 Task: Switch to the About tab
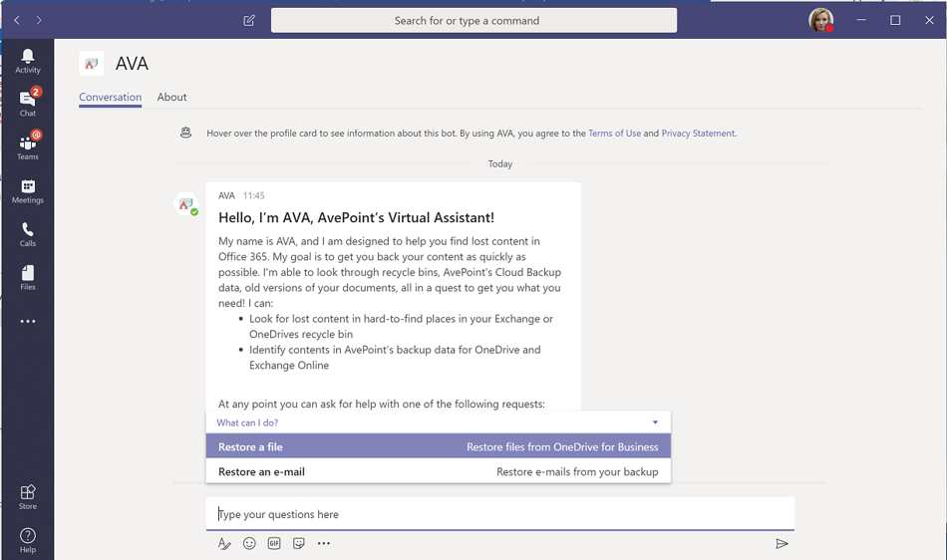click(x=171, y=98)
